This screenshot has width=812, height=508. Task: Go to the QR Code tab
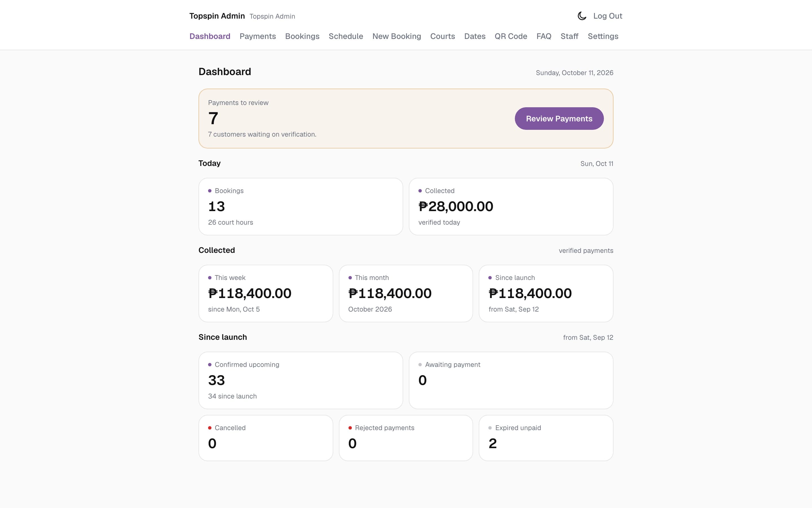point(511,36)
